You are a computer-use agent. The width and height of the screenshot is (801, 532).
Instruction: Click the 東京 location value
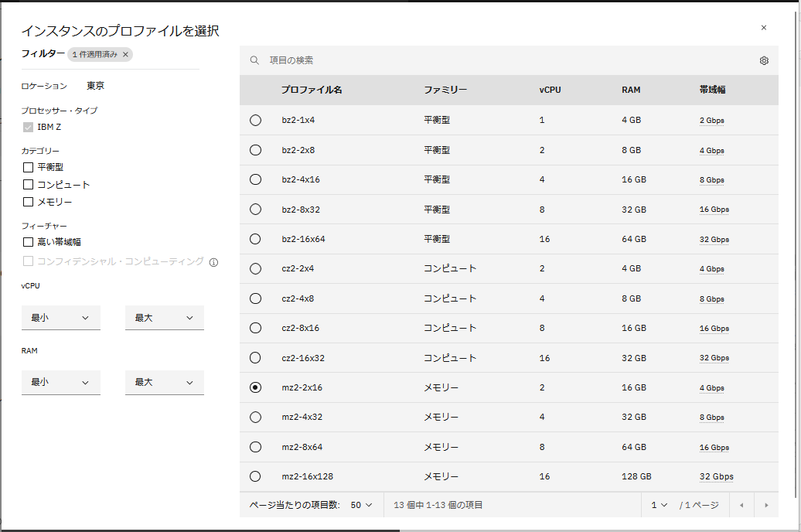(x=96, y=86)
